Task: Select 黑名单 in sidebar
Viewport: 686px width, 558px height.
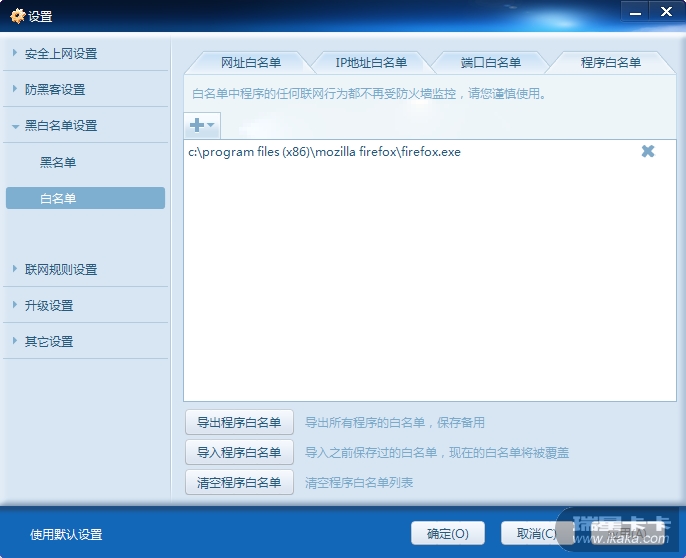Action: click(58, 162)
